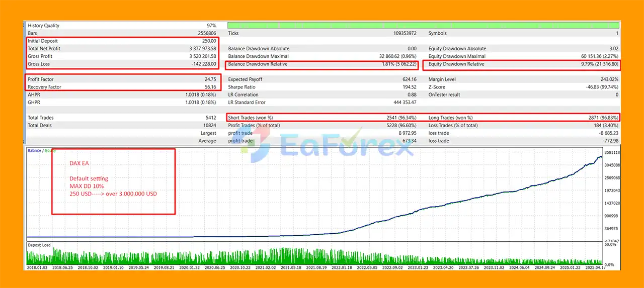Screen dimensions: 644x288
Task: Click the LR Standard Error value 444 353.47
Action: (x=405, y=102)
